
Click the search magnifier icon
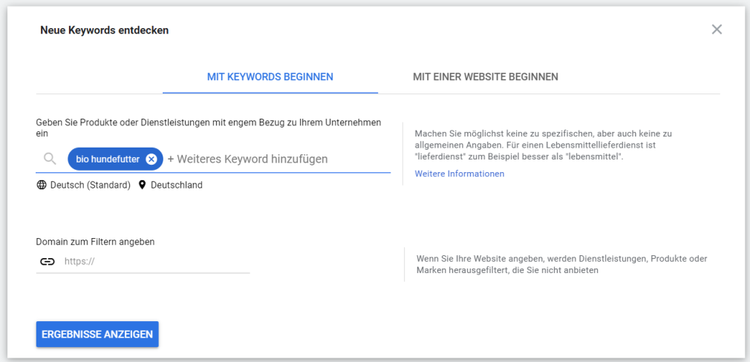(x=50, y=159)
